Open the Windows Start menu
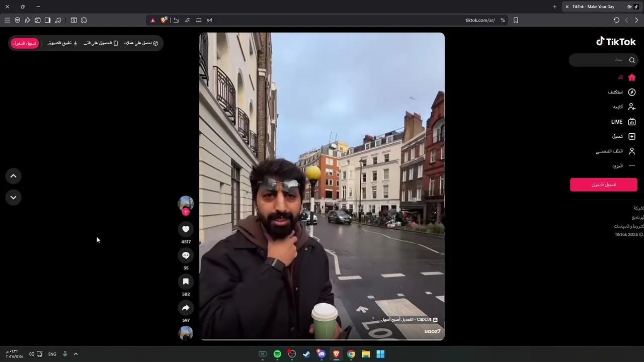Viewport: 644px width, 362px height. coord(380,354)
